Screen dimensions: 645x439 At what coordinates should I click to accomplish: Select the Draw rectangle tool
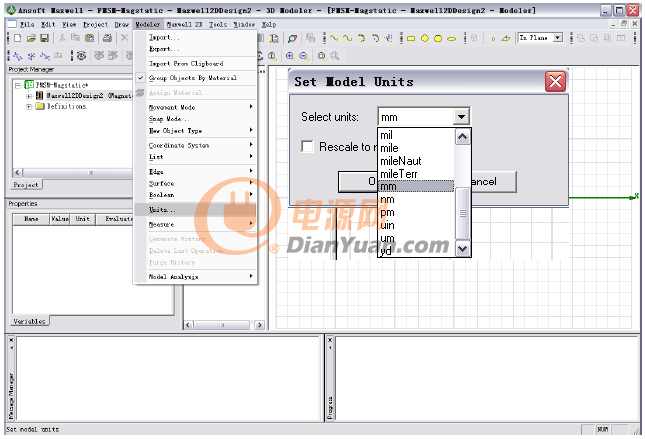point(411,38)
